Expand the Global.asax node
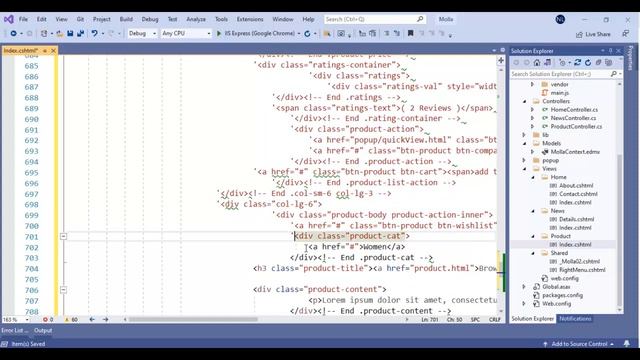This screenshot has width=640, height=360. point(525,287)
